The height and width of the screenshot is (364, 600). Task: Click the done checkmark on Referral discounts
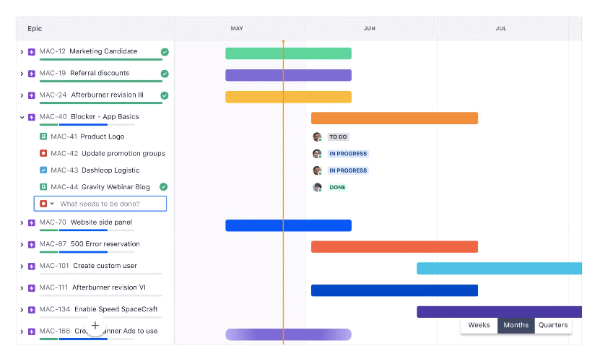click(165, 74)
